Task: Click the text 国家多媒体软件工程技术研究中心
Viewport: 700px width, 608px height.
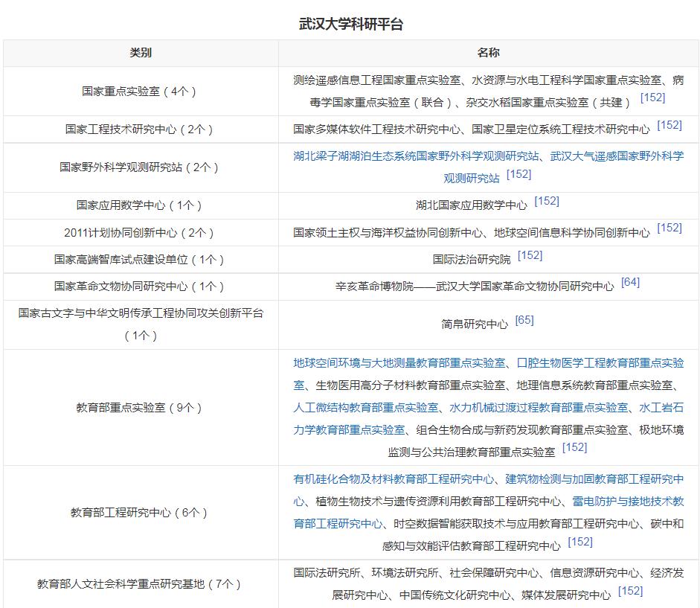Action: 377,129
